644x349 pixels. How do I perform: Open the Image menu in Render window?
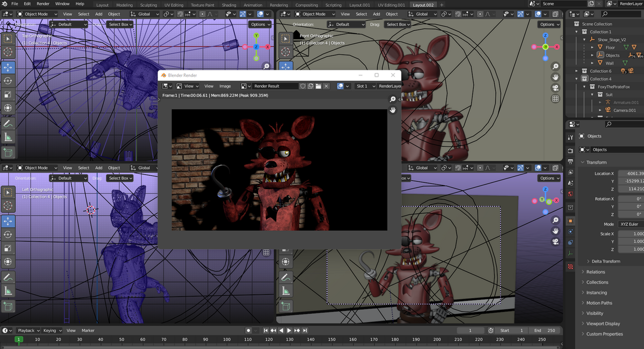click(225, 86)
